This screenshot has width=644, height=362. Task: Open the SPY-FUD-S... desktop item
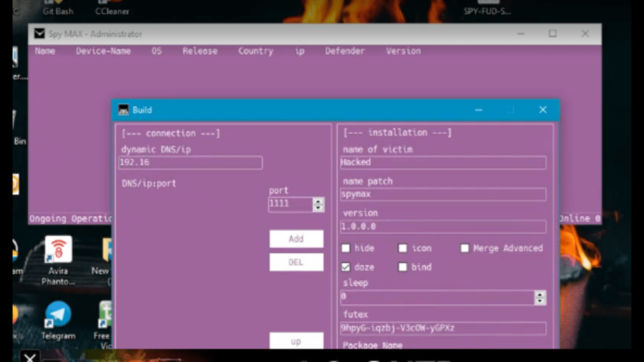[x=487, y=8]
